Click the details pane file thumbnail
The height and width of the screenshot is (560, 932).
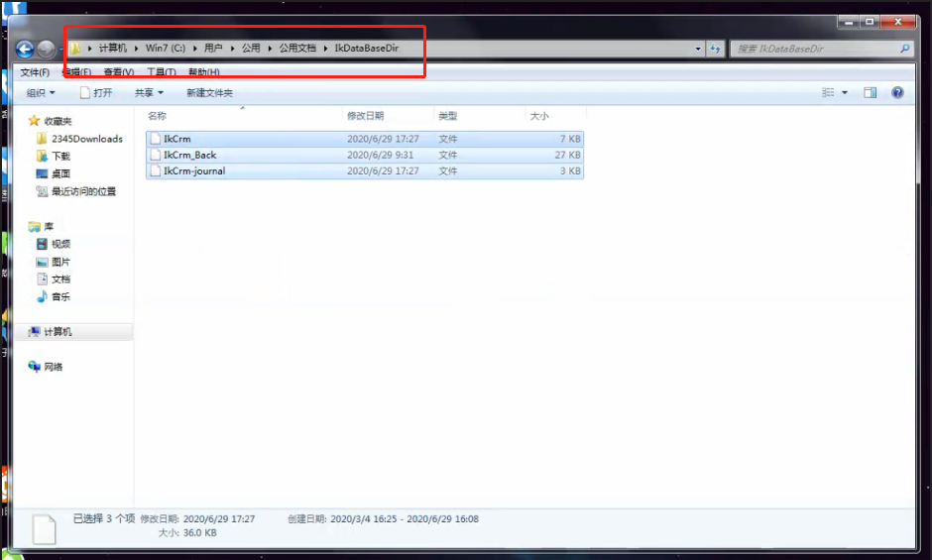point(44,528)
